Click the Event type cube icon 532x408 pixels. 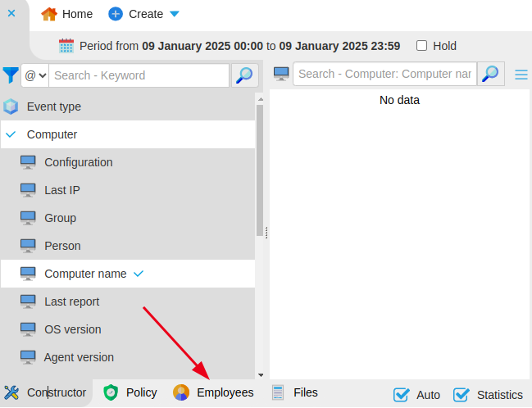pyautogui.click(x=11, y=107)
